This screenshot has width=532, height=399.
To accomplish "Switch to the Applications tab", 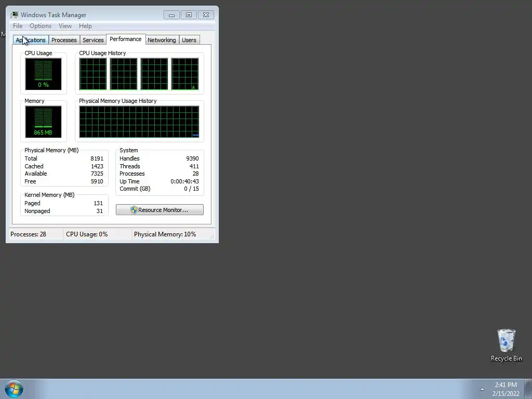I will [x=31, y=40].
